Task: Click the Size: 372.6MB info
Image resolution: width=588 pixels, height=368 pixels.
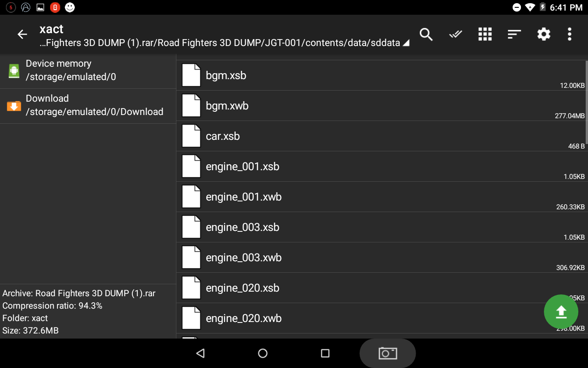Action: [x=30, y=331]
